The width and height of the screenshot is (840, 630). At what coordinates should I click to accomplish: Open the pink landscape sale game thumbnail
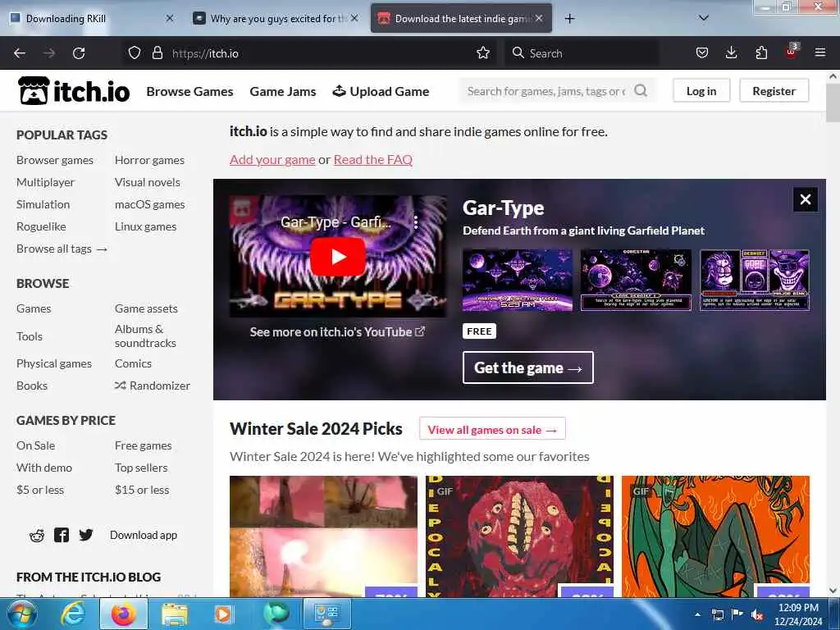click(323, 536)
